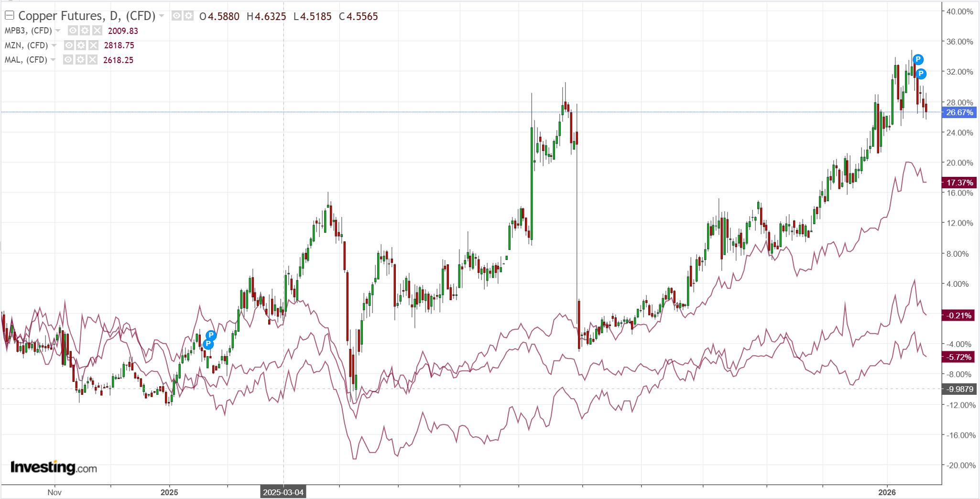Click the MPB3, (CFD) legend label

[28, 31]
